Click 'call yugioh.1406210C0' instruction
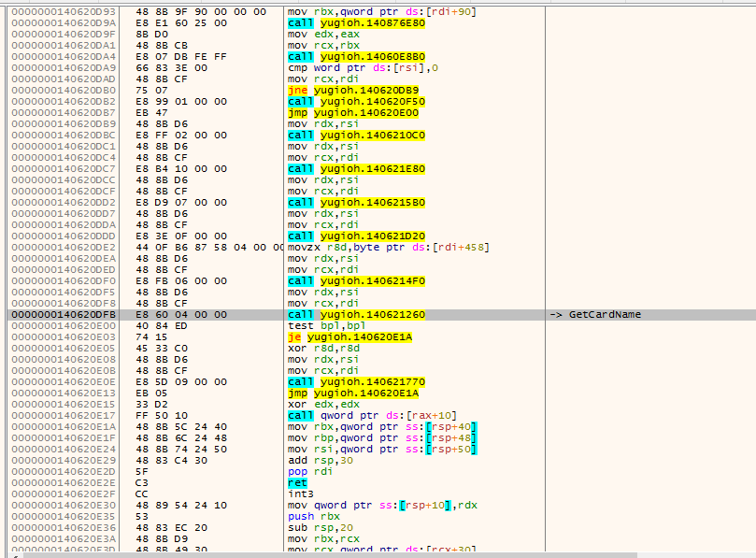This screenshot has width=756, height=558. pyautogui.click(x=356, y=135)
